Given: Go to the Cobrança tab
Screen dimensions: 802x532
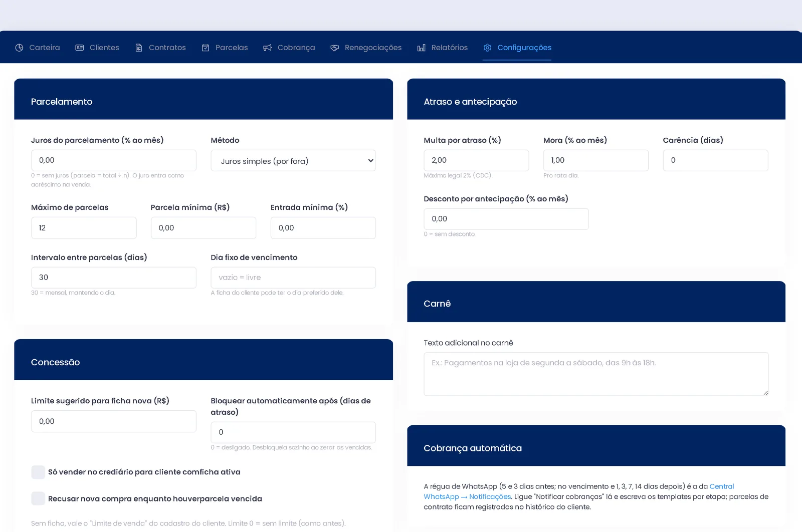Looking at the screenshot, I should (289, 48).
